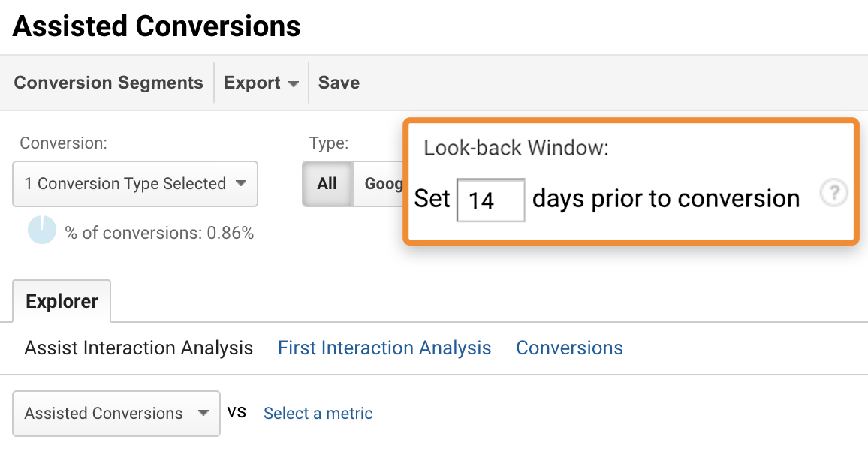Save the current report
Viewport: 868px width, 458px height.
coord(339,83)
